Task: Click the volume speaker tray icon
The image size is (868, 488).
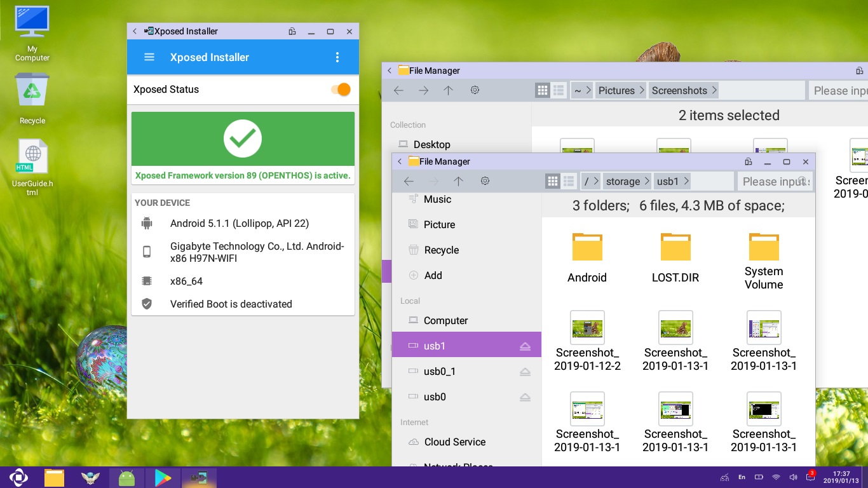Action: coord(793,477)
